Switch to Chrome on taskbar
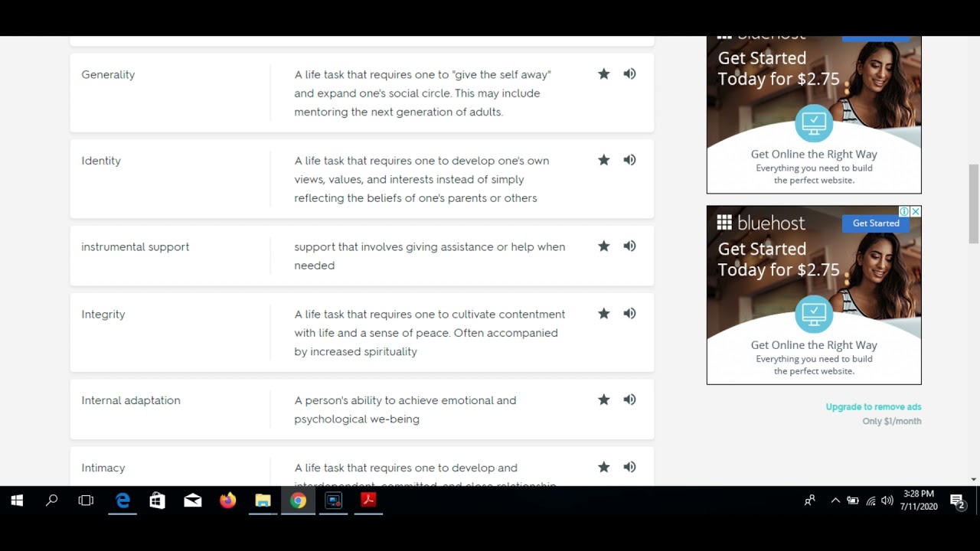Screen dimensions: 980x551 click(299, 500)
